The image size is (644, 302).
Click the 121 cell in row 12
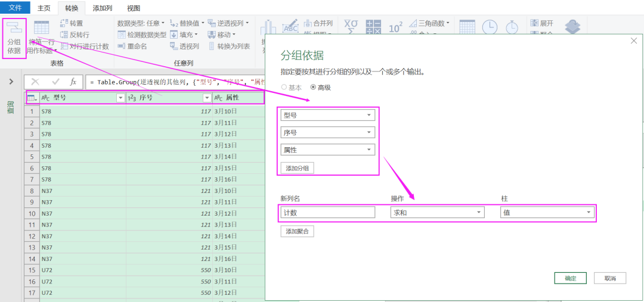pyautogui.click(x=169, y=237)
